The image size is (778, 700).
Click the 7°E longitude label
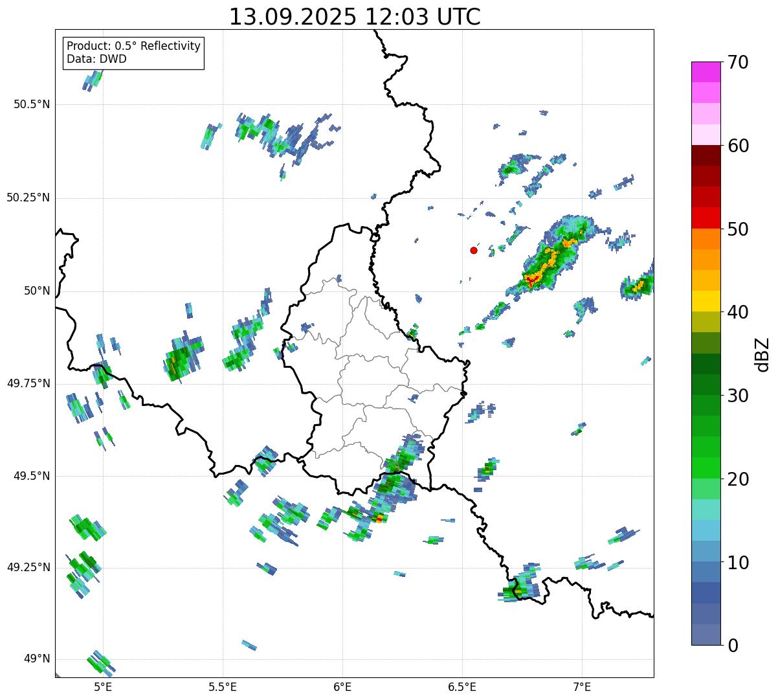(x=582, y=686)
